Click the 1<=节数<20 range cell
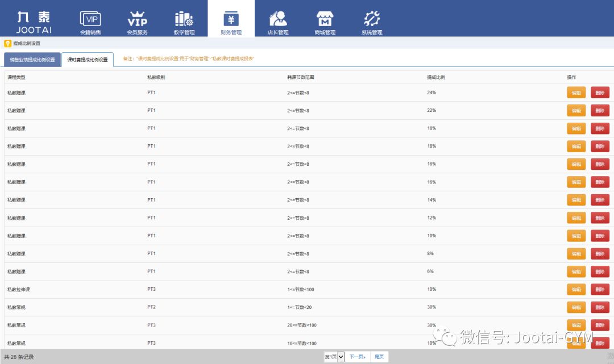 coord(300,307)
